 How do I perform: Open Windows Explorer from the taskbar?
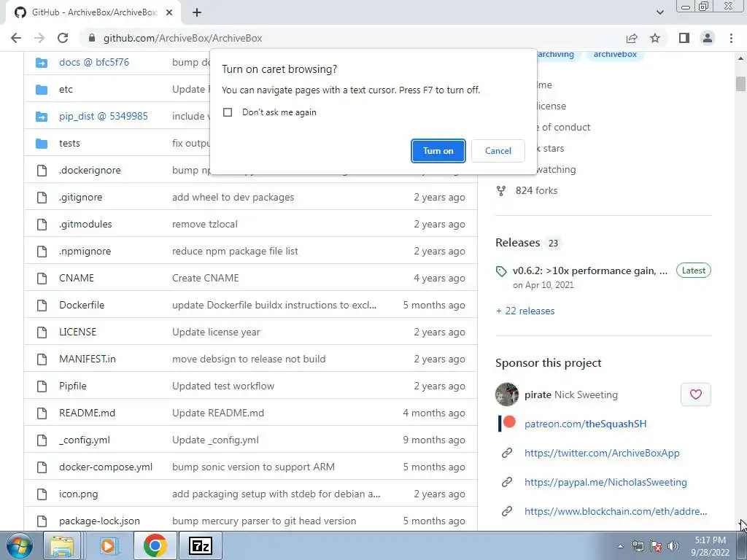pos(62,546)
